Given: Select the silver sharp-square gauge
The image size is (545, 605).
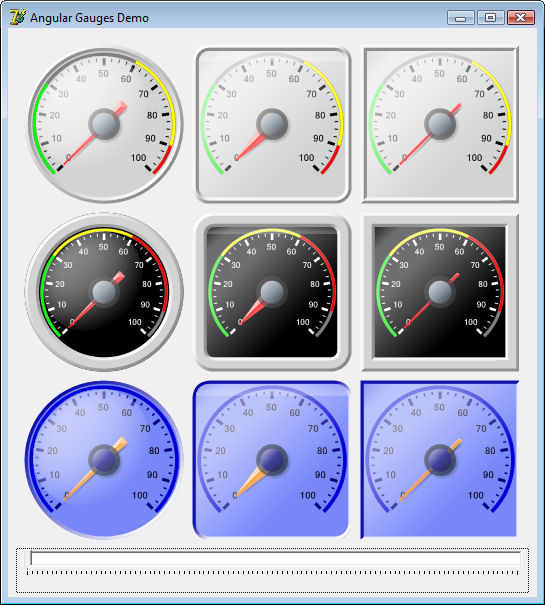Looking at the screenshot, I should tap(440, 125).
